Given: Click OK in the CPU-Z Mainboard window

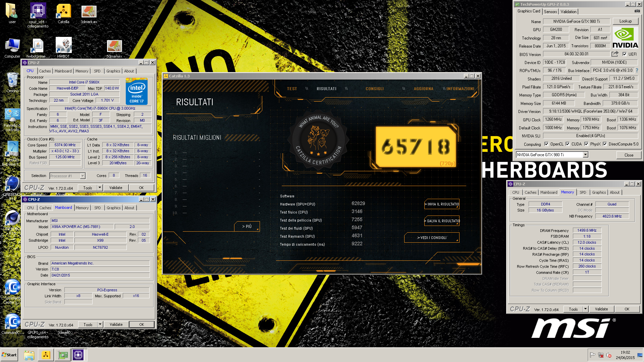Looking at the screenshot, I should click(142, 324).
